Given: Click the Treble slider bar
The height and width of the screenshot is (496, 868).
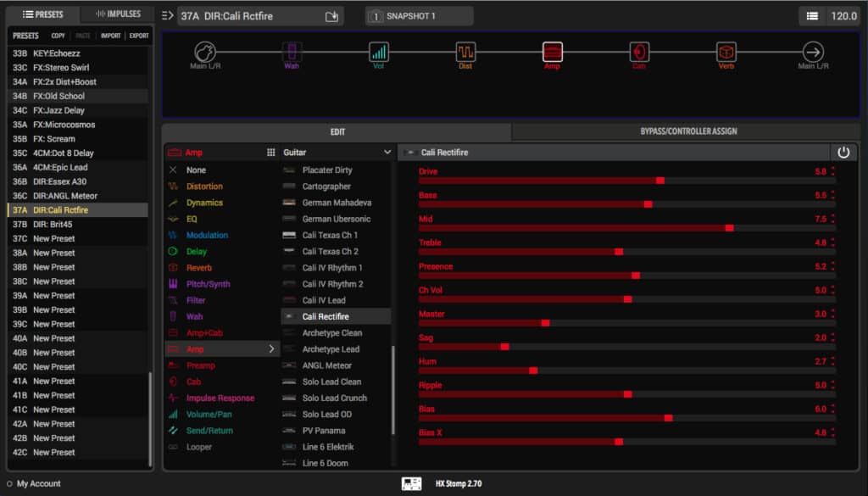Looking at the screenshot, I should coord(626,252).
